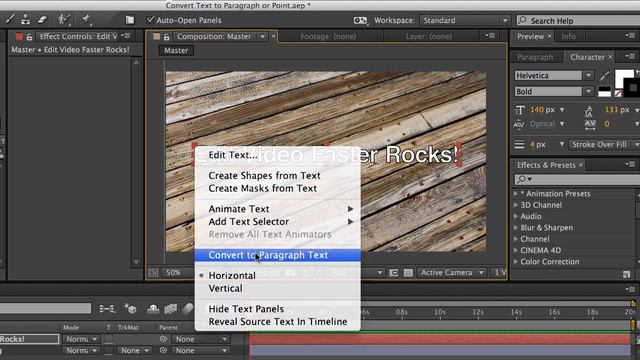Choose Create Shapes from Text
Viewport: 640px width, 360px height.
[x=278, y=176]
